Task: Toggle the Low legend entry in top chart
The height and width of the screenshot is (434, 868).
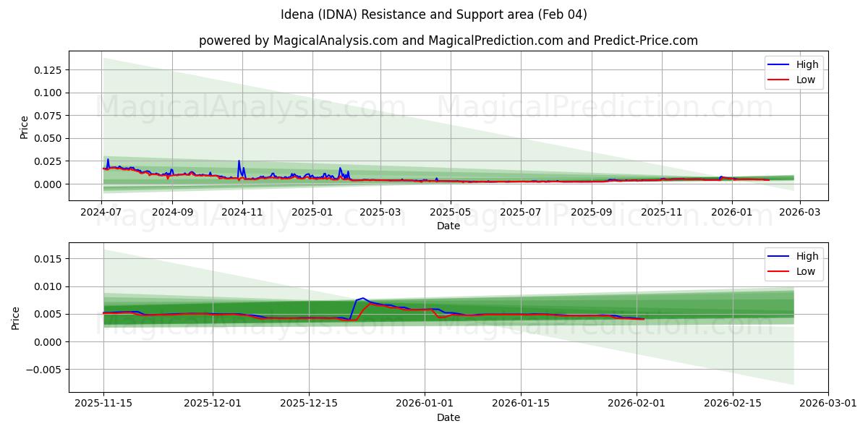Action: 793,80
